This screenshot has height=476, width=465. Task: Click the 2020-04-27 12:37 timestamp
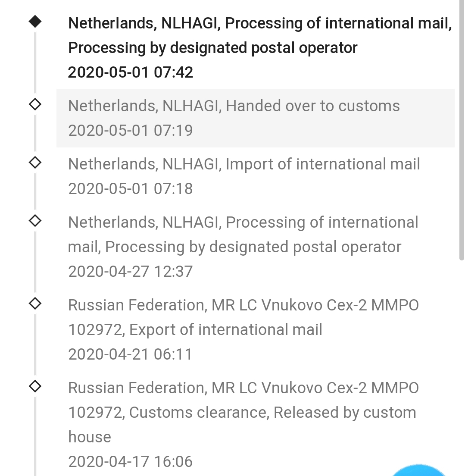click(x=131, y=271)
